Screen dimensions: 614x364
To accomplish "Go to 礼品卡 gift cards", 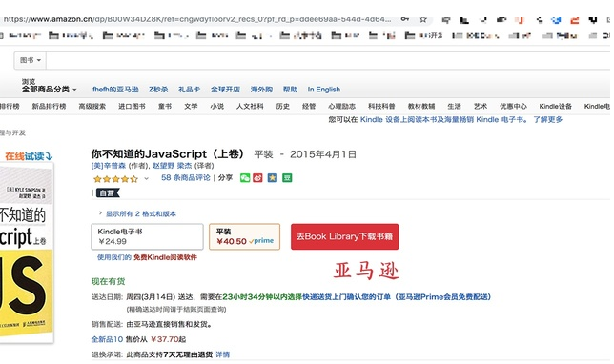I will point(189,90).
